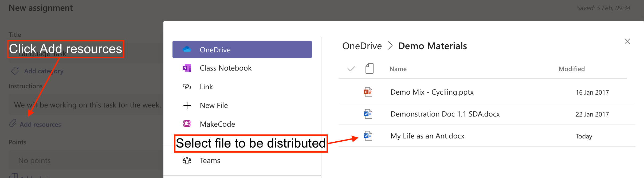644x178 pixels.
Task: Click the Instructions text field
Action: click(x=86, y=105)
